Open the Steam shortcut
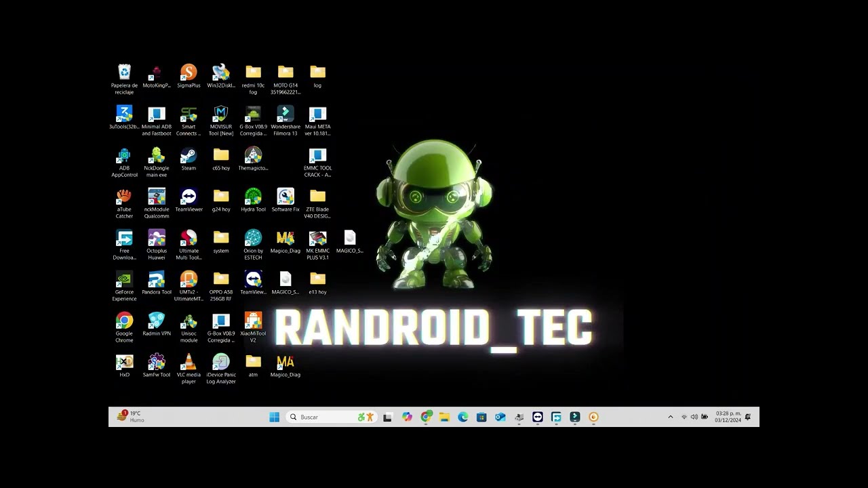Screen dimensions: 868x488 (x=189, y=159)
